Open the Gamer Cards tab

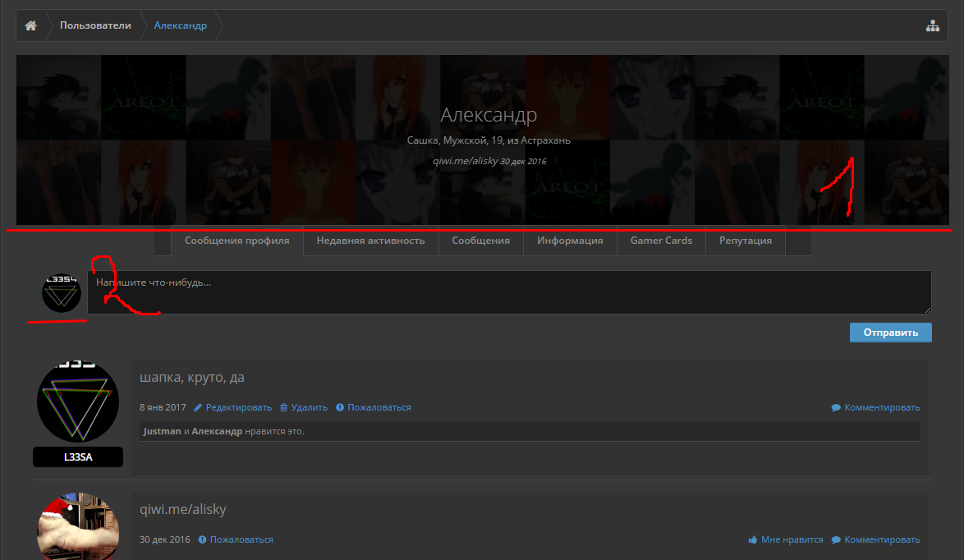point(661,241)
